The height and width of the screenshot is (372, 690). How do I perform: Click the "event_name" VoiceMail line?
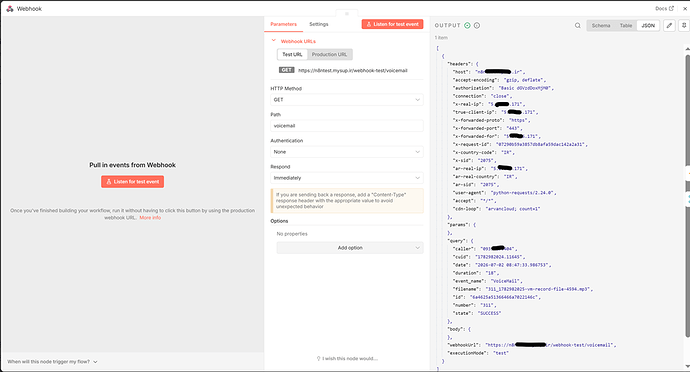488,281
